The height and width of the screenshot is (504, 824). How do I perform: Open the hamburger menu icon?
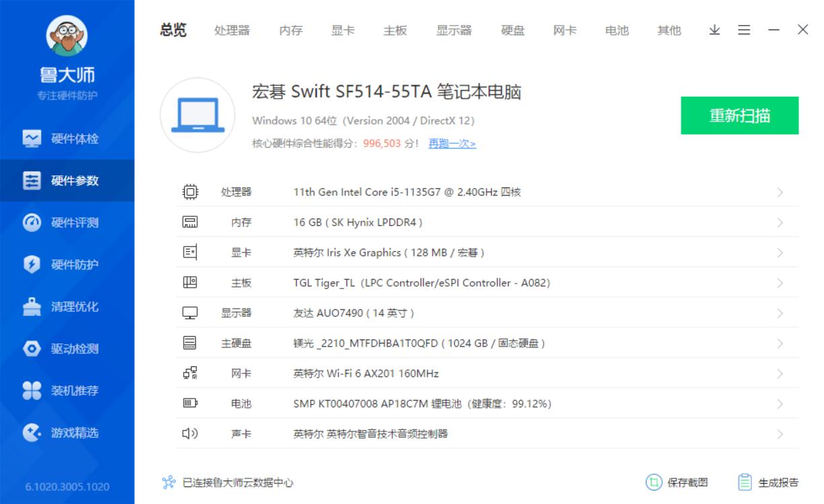click(x=743, y=30)
